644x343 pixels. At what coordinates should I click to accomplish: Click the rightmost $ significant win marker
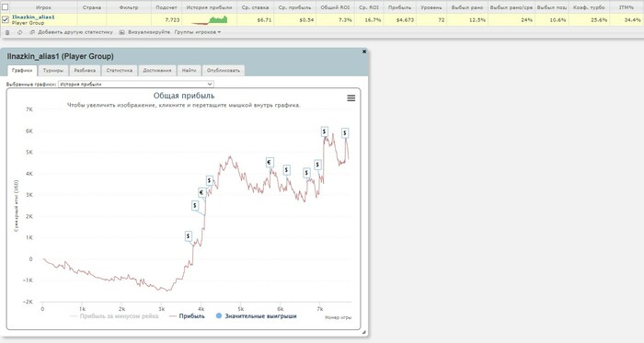(x=345, y=132)
